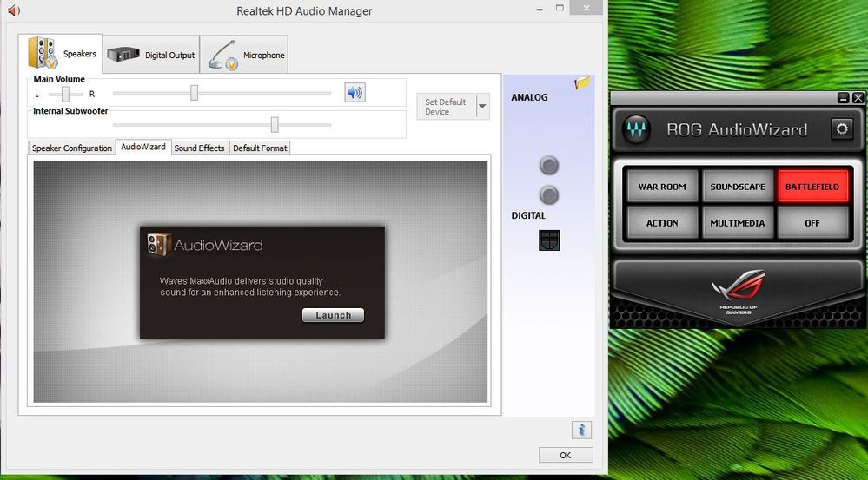Open the Default Format tab
The width and height of the screenshot is (868, 480).
tap(260, 148)
